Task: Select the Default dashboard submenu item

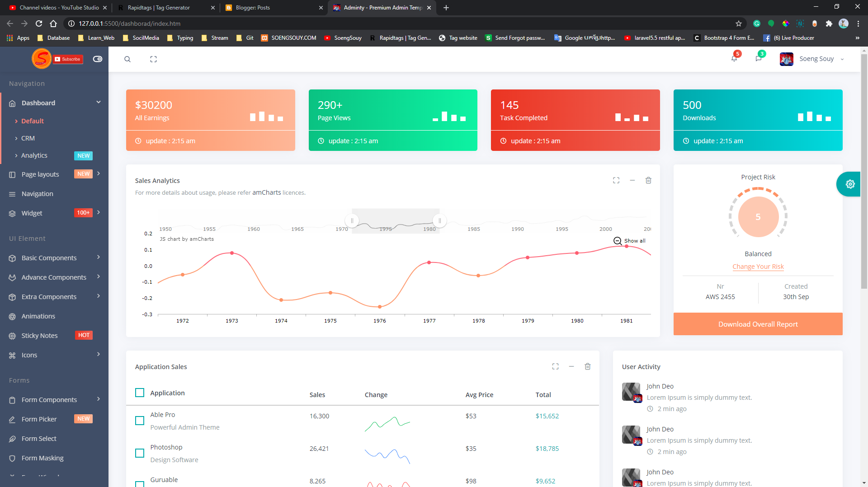Action: click(x=33, y=121)
